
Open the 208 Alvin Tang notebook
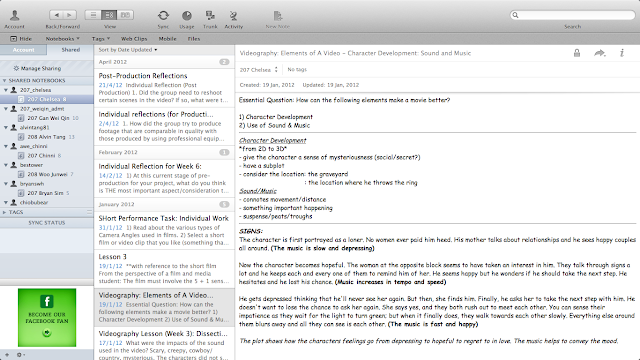click(x=47, y=137)
